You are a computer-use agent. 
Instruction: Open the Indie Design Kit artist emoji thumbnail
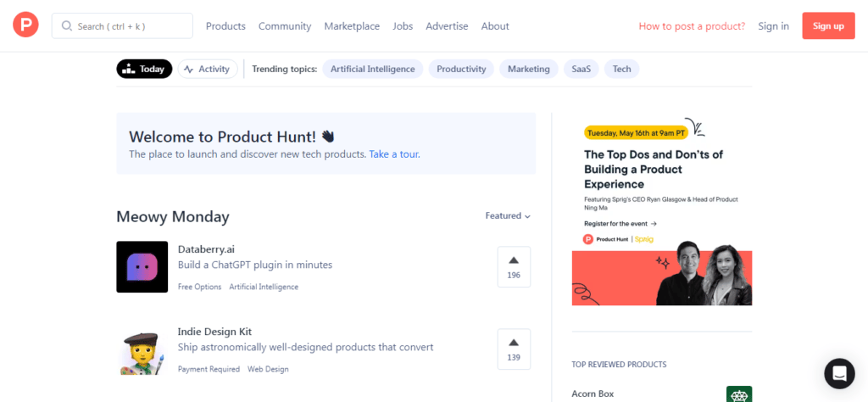click(142, 349)
